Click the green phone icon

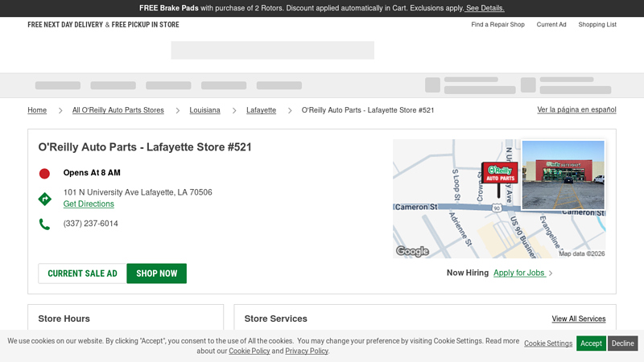pyautogui.click(x=44, y=224)
